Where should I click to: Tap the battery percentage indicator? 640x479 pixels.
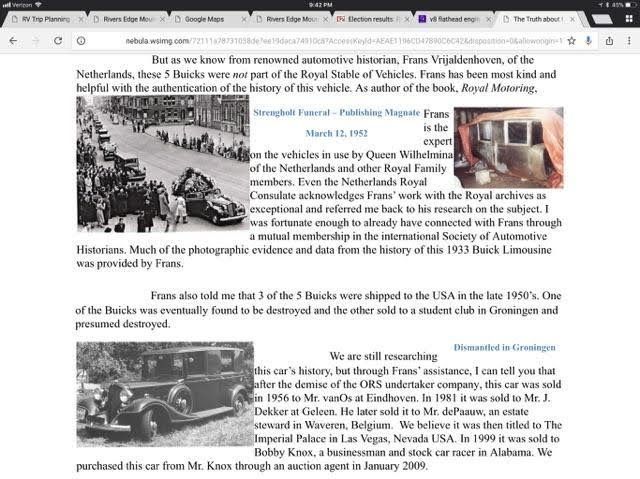pos(618,5)
